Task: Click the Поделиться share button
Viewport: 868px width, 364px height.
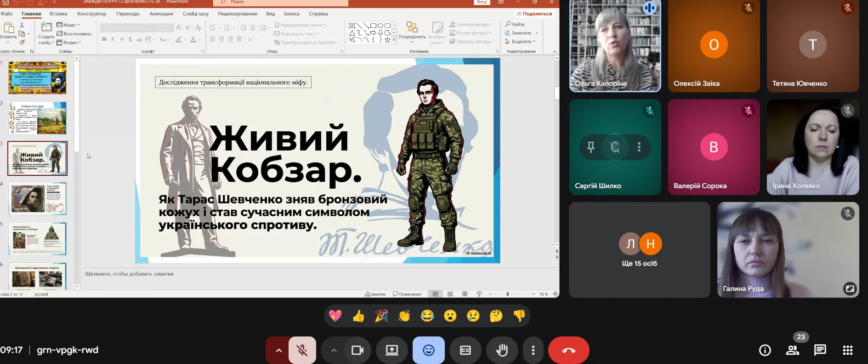Action: point(534,14)
